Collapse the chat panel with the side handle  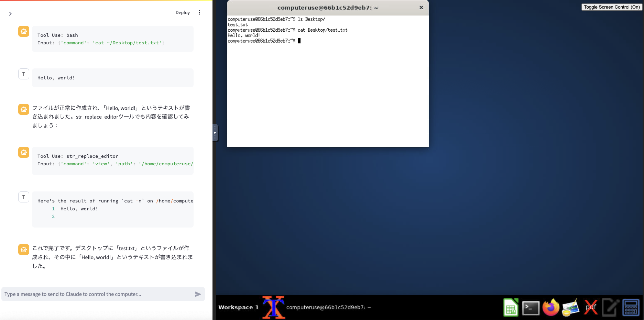tap(215, 133)
